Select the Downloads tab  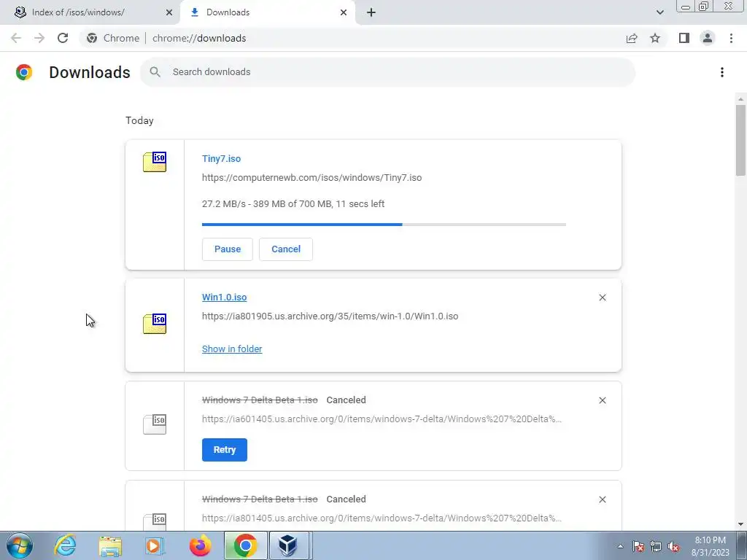pos(268,13)
